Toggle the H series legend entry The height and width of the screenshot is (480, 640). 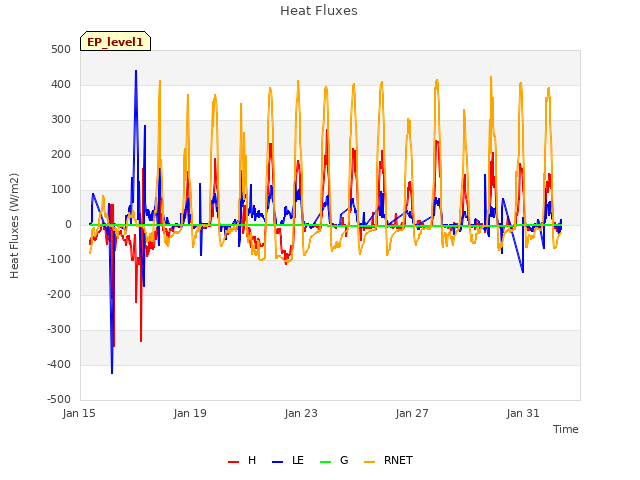(x=242, y=460)
